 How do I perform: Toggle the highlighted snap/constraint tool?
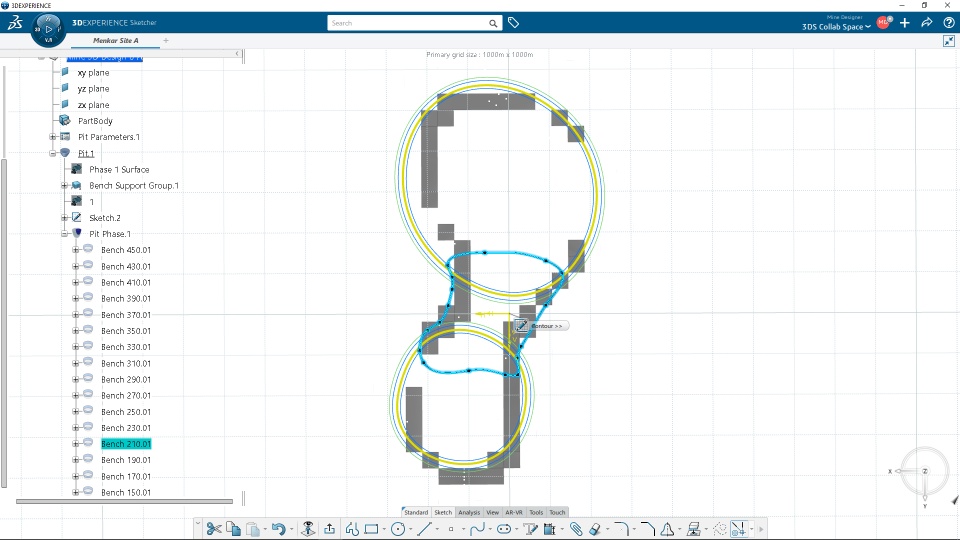coord(739,529)
